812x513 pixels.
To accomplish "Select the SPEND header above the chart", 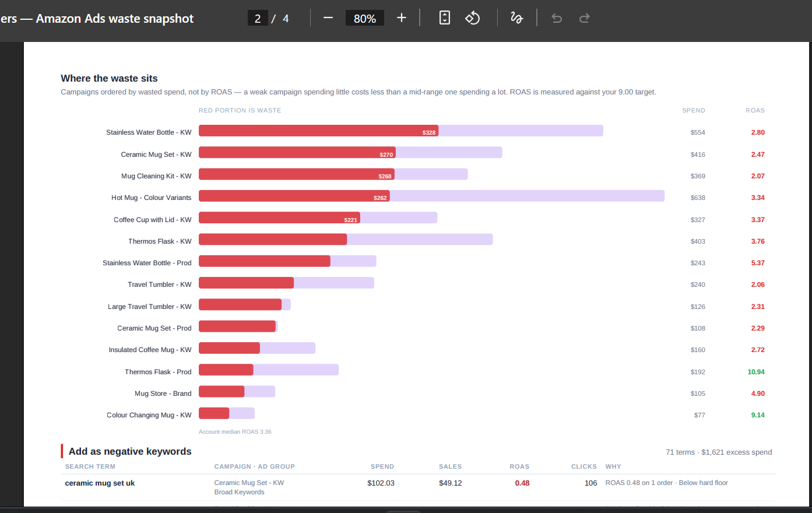I will pos(694,110).
